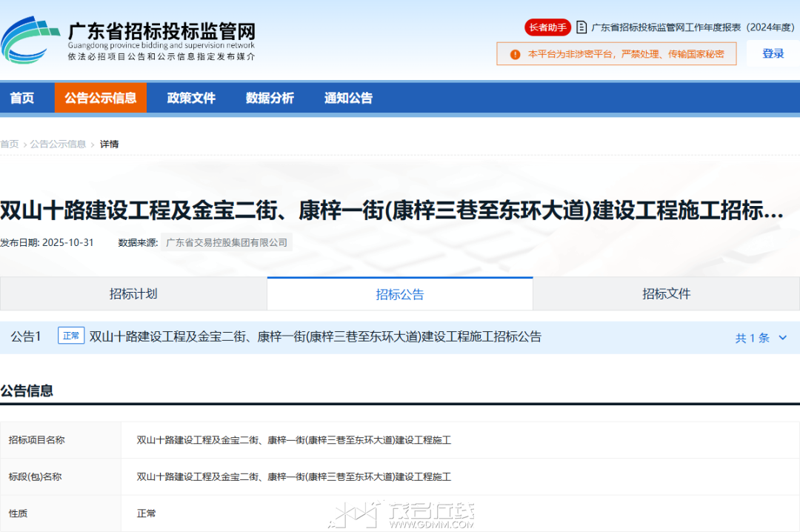Click the large page title heading

click(x=392, y=210)
